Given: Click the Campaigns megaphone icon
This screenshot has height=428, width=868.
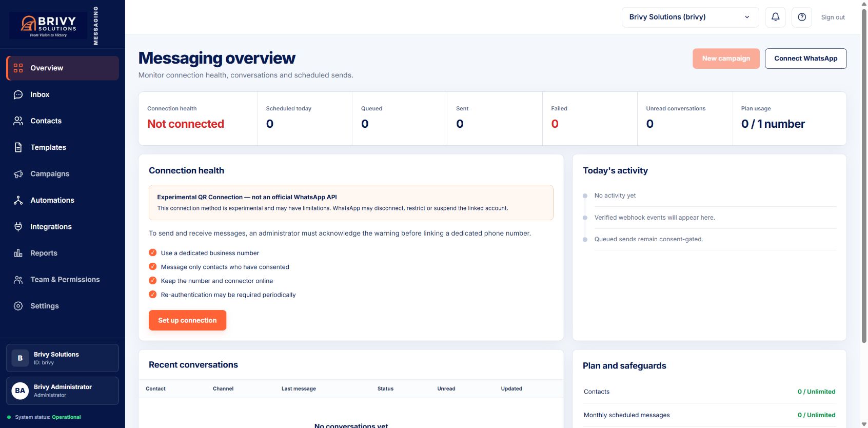Looking at the screenshot, I should click(x=18, y=173).
